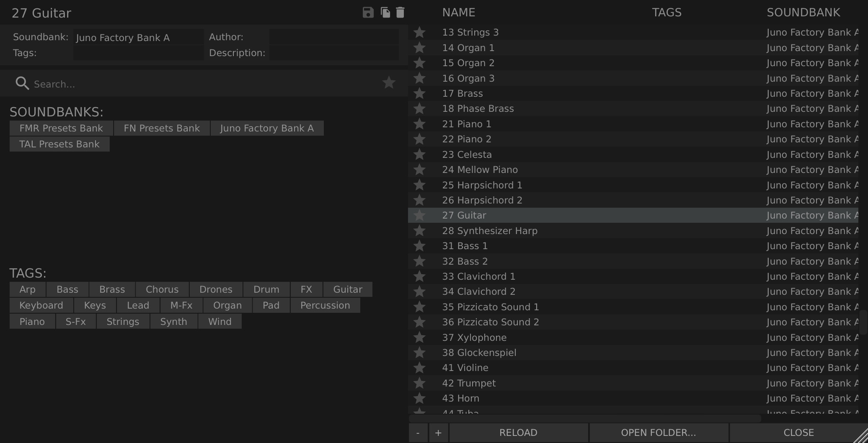Star the 21 Piano 1 preset
The image size is (868, 443).
click(419, 124)
